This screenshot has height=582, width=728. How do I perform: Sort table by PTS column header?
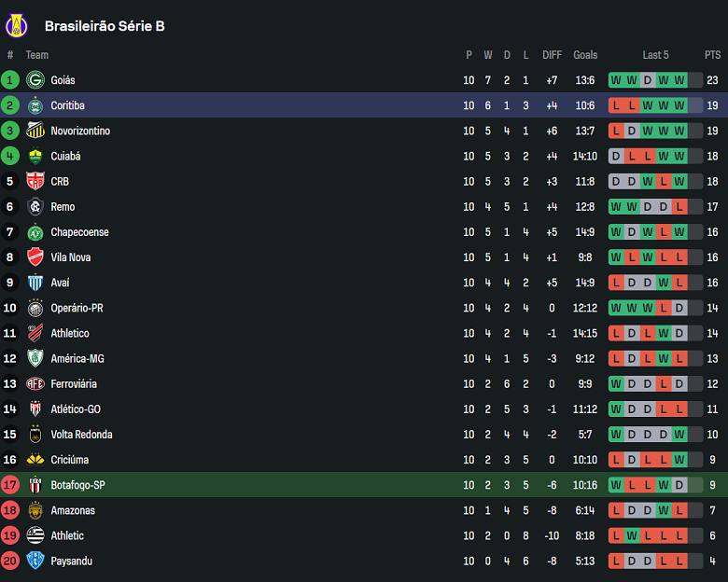tap(712, 55)
